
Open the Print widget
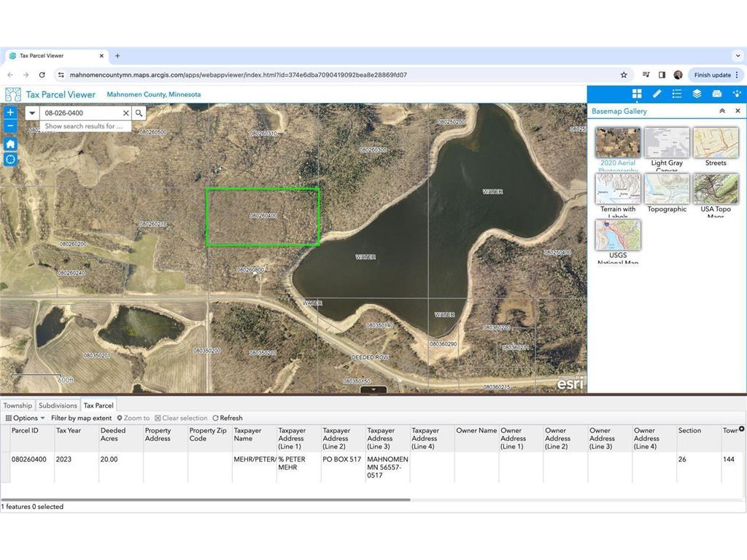716,94
